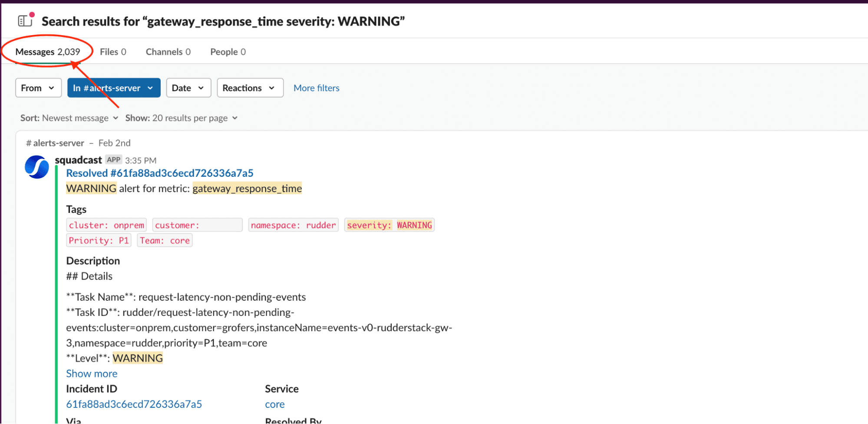Select the Team: core tag

coord(165,240)
